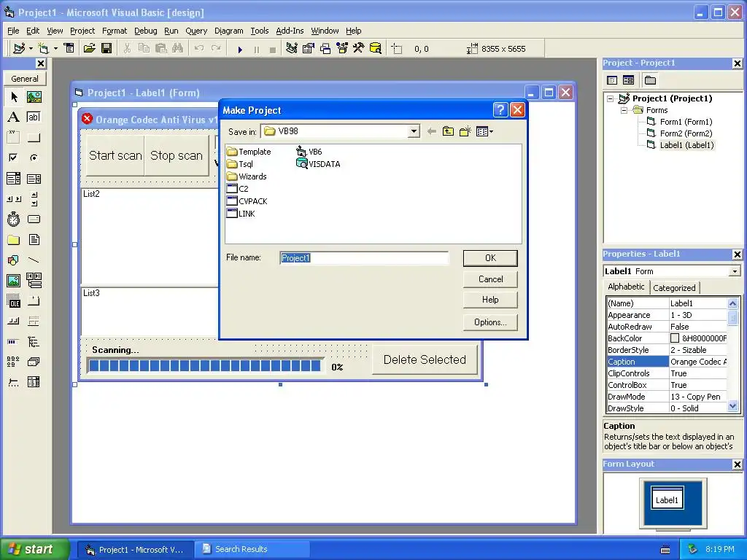
Task: Switch to the Alphabetic properties tab
Action: tap(626, 287)
